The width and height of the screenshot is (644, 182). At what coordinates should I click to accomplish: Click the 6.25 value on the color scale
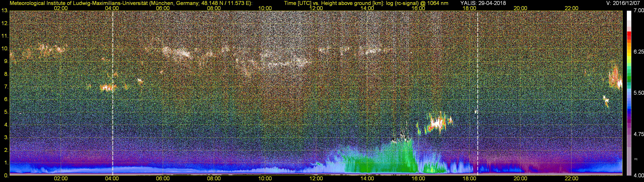pyautogui.click(x=638, y=52)
